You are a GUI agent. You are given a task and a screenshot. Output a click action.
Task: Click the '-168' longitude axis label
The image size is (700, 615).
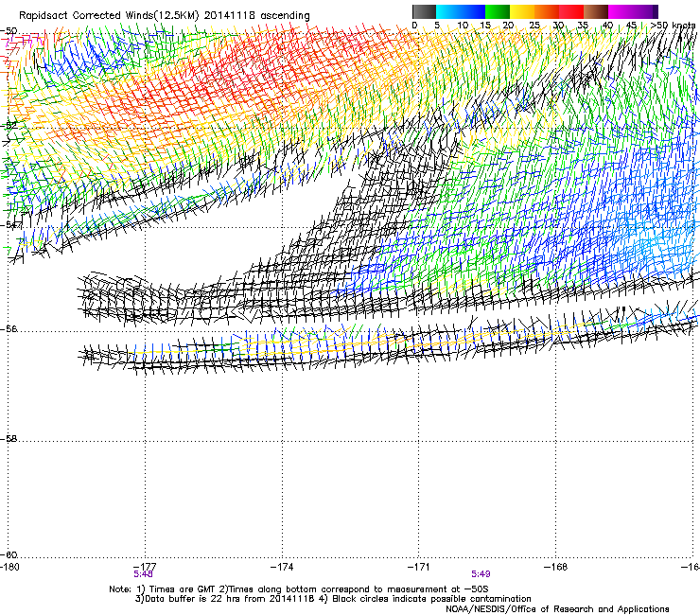pyautogui.click(x=556, y=567)
